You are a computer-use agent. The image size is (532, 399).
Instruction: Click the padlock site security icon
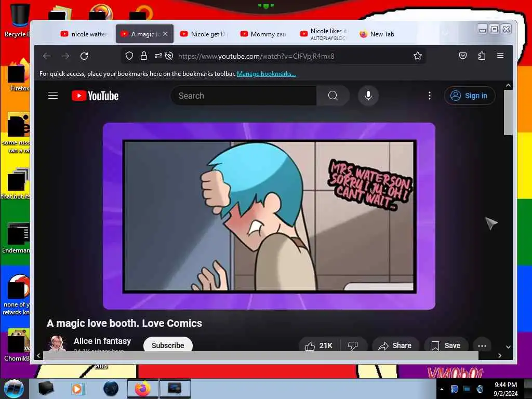coord(144,56)
